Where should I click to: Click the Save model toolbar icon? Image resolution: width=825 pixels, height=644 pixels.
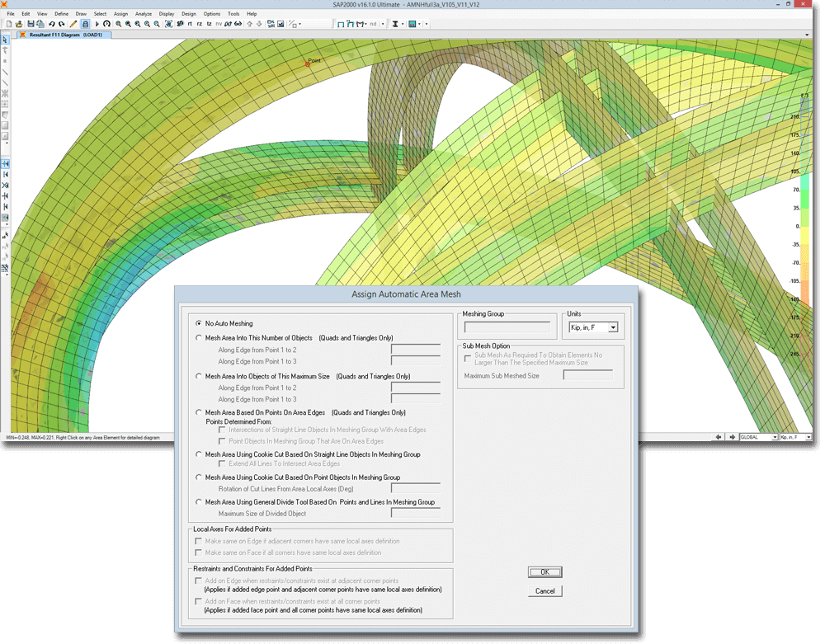coord(30,24)
